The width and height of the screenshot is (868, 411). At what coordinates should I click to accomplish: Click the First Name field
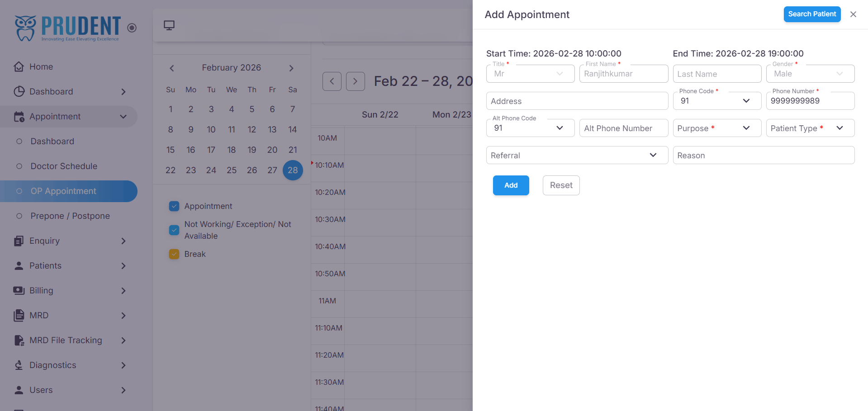click(624, 74)
